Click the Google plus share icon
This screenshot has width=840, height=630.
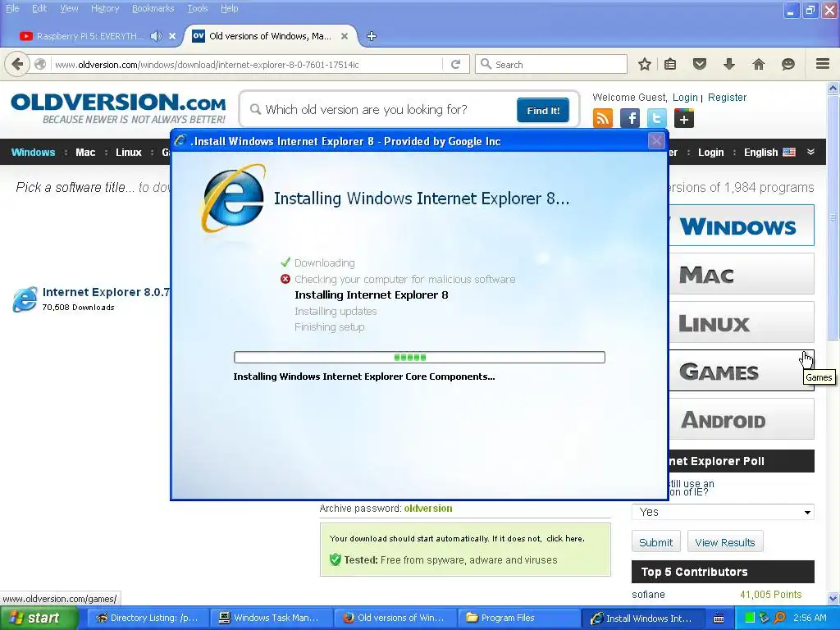pyautogui.click(x=683, y=118)
